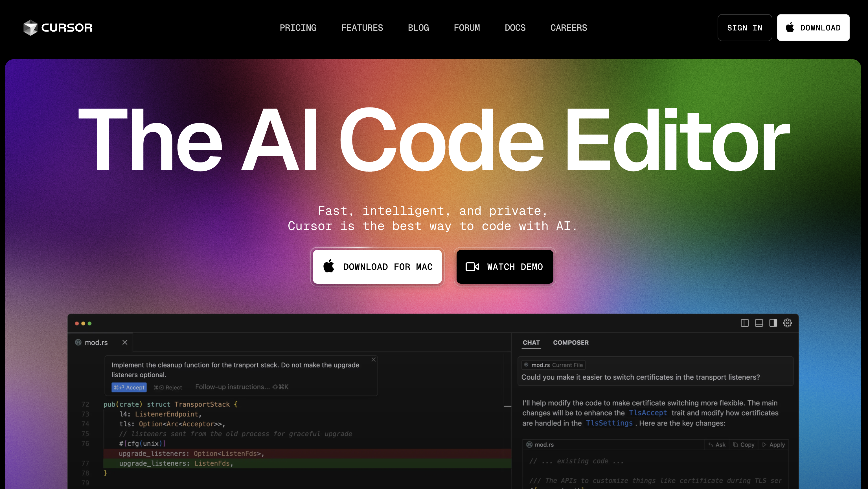This screenshot has width=868, height=489.
Task: Accept the suggested code edit
Action: pyautogui.click(x=129, y=387)
